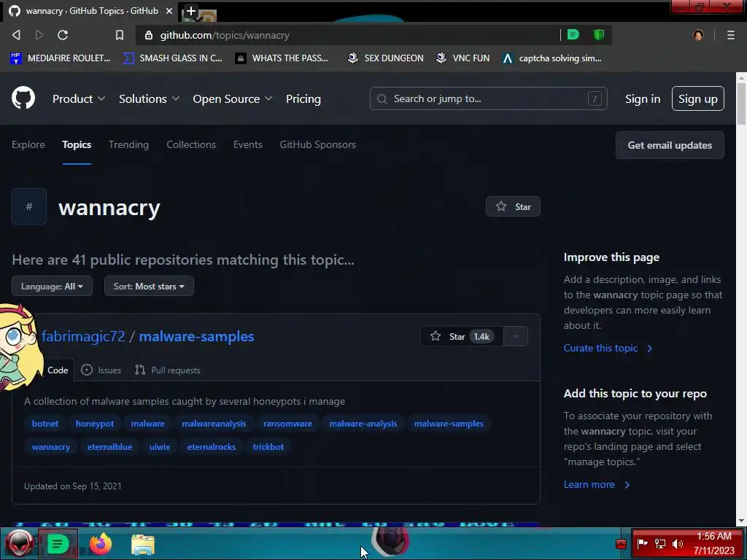
Task: Open the GitHub Sponsors tab
Action: (317, 144)
